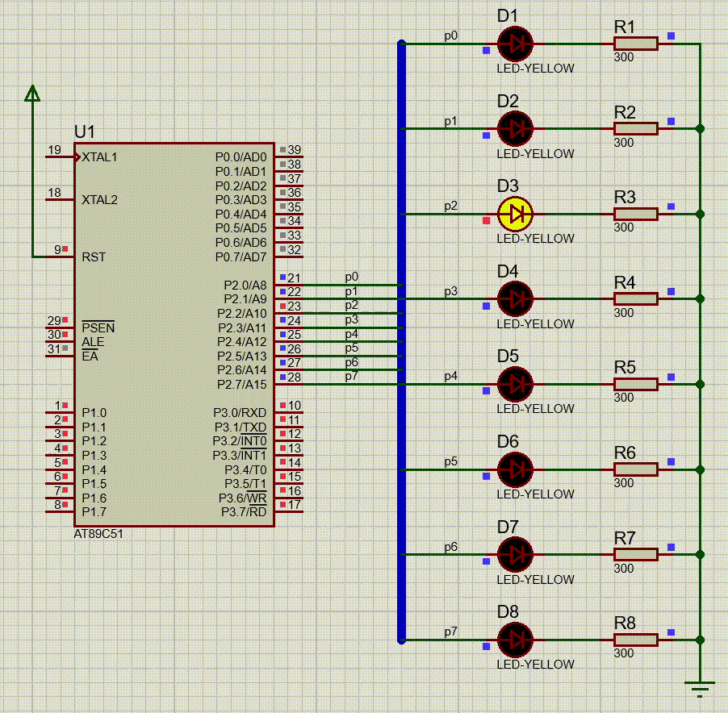Click LED D5 symbol

[515, 384]
